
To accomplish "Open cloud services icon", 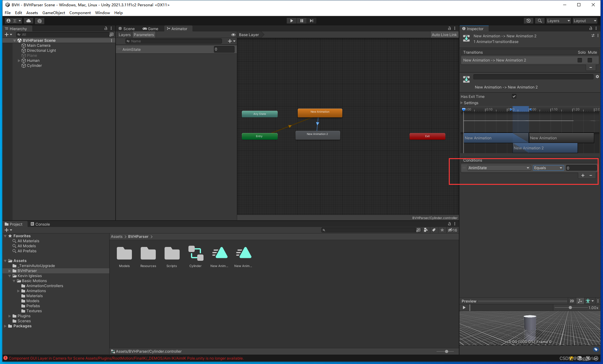I will pos(29,21).
